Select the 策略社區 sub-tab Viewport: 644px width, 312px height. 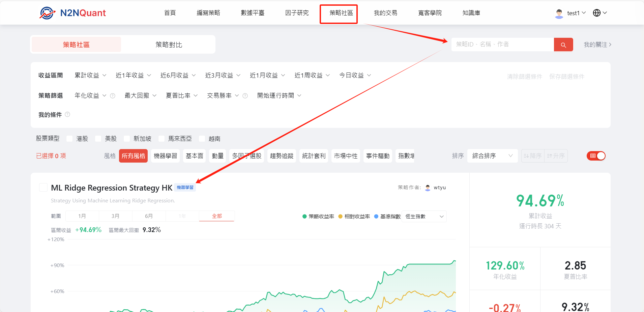pyautogui.click(x=76, y=45)
